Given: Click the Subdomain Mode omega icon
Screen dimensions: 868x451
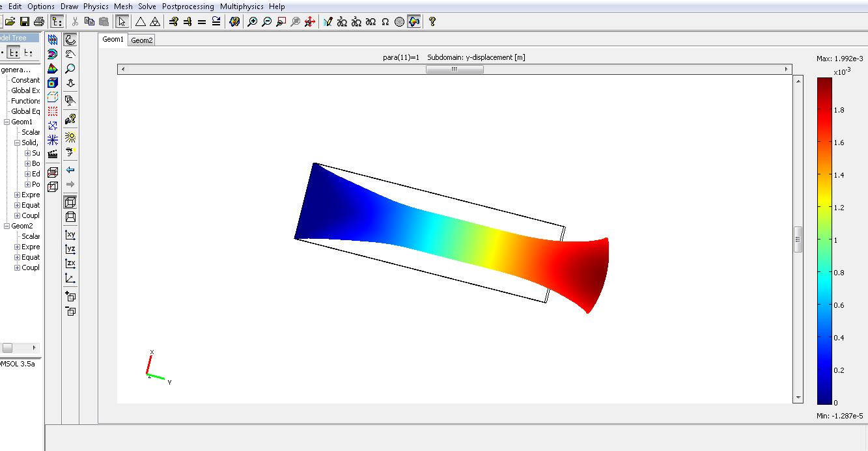Looking at the screenshot, I should 385,21.
